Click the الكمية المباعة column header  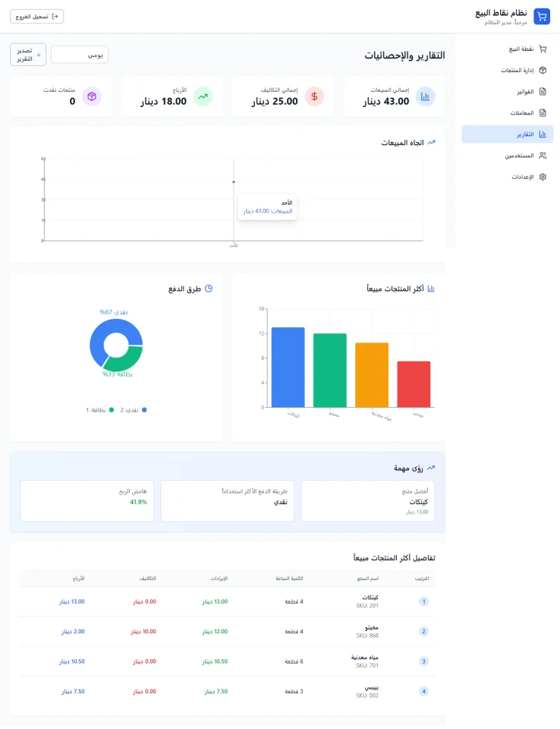[289, 579]
